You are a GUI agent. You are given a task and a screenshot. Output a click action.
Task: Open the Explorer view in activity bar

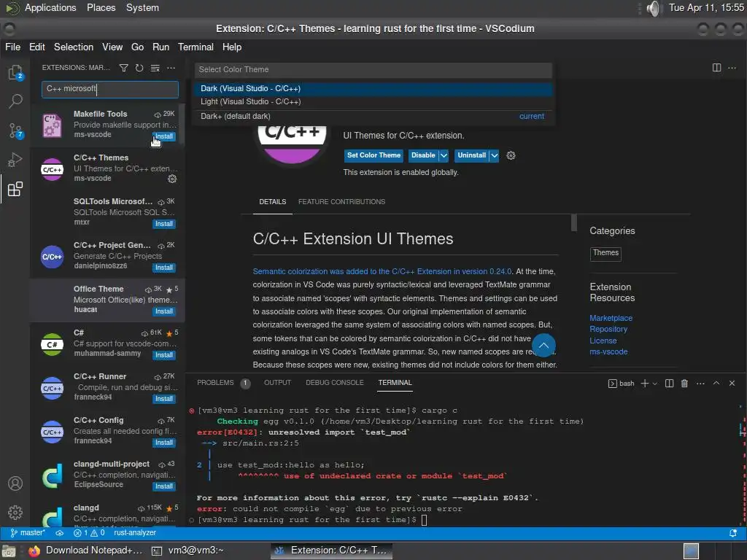point(15,72)
